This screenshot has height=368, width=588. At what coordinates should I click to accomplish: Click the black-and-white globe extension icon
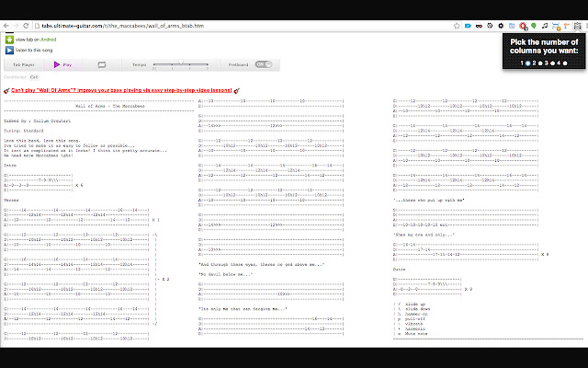click(490, 26)
